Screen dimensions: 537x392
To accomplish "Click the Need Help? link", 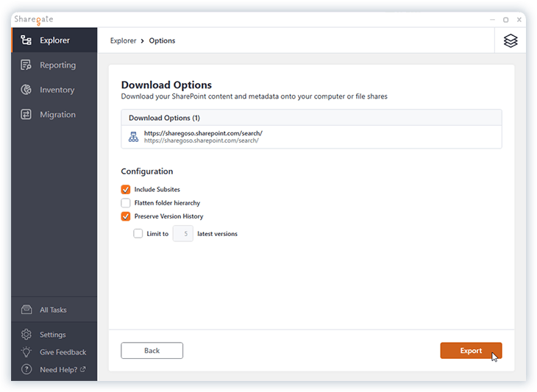I will click(59, 370).
